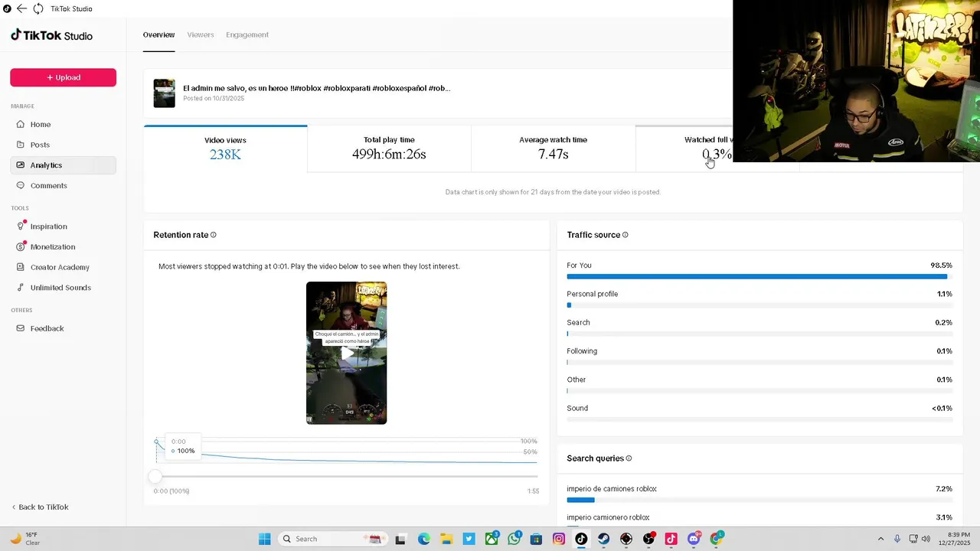This screenshot has width=980, height=551.
Task: Click the red Upload button
Action: (x=63, y=77)
